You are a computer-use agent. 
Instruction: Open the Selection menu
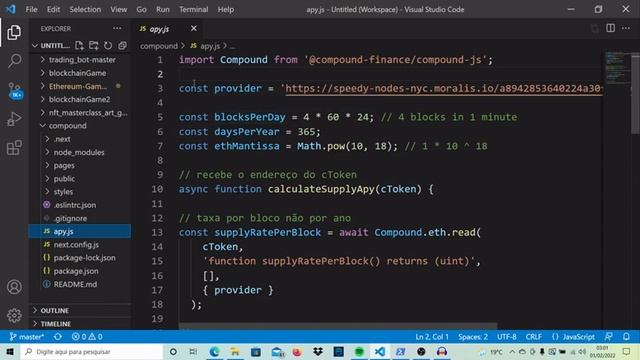tap(85, 9)
